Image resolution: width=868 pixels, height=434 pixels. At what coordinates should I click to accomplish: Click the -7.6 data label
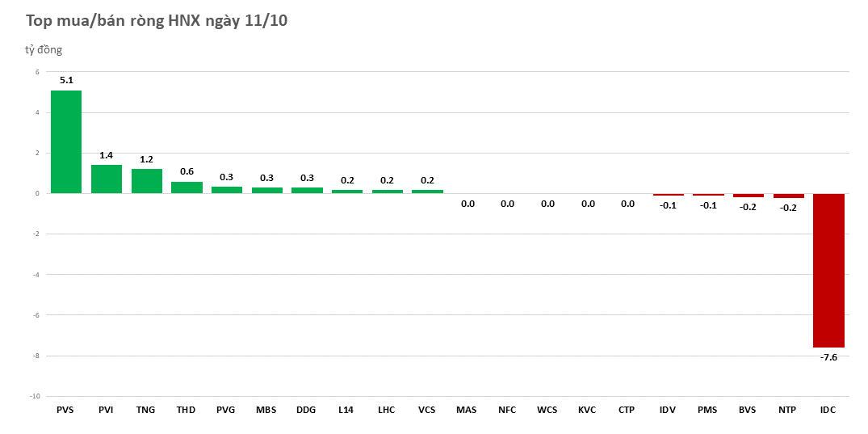(829, 356)
